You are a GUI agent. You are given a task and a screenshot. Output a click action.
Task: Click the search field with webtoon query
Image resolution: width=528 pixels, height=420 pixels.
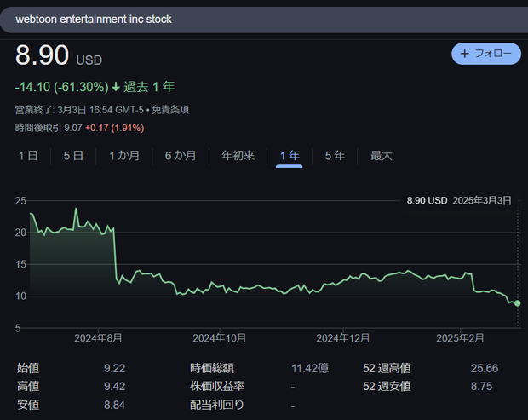[x=255, y=19]
